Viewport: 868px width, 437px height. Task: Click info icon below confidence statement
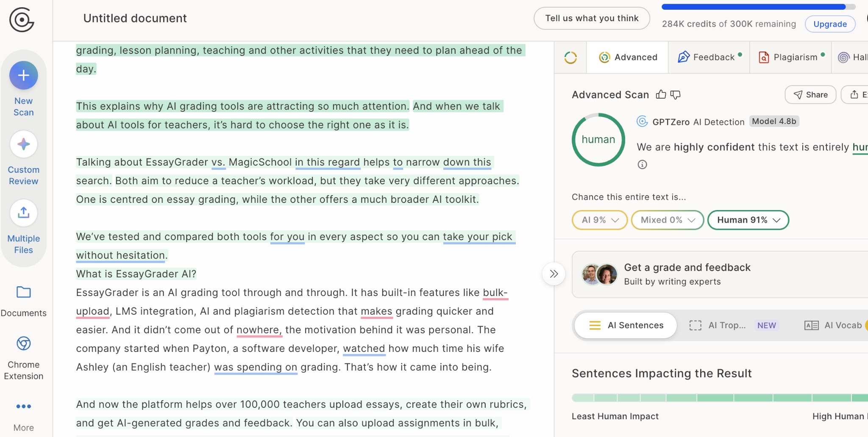tap(643, 165)
